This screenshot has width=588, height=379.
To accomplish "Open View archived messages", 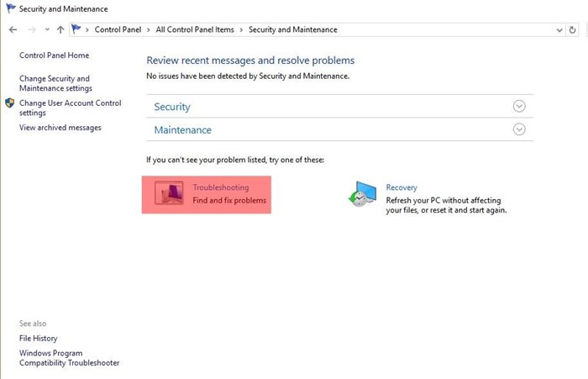I will click(x=60, y=128).
